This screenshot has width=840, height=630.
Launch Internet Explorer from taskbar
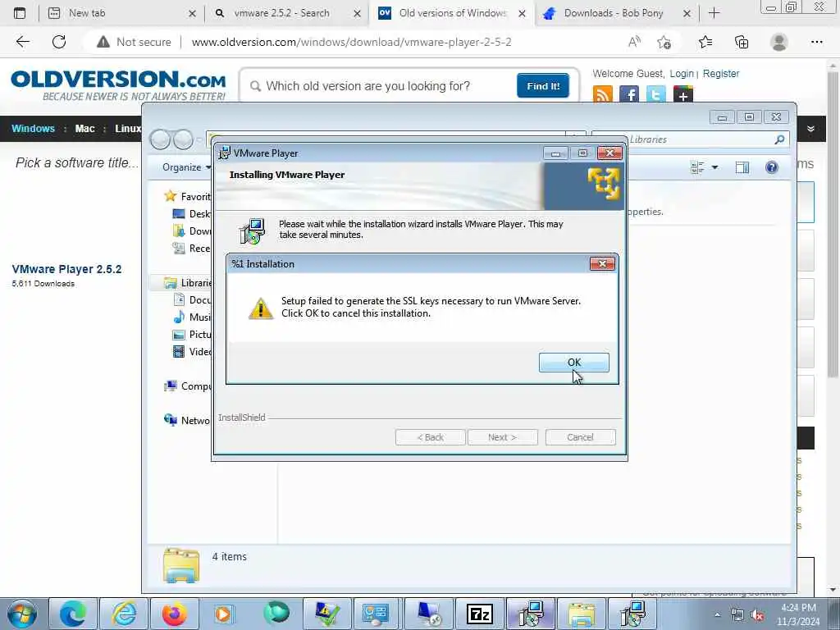124,614
